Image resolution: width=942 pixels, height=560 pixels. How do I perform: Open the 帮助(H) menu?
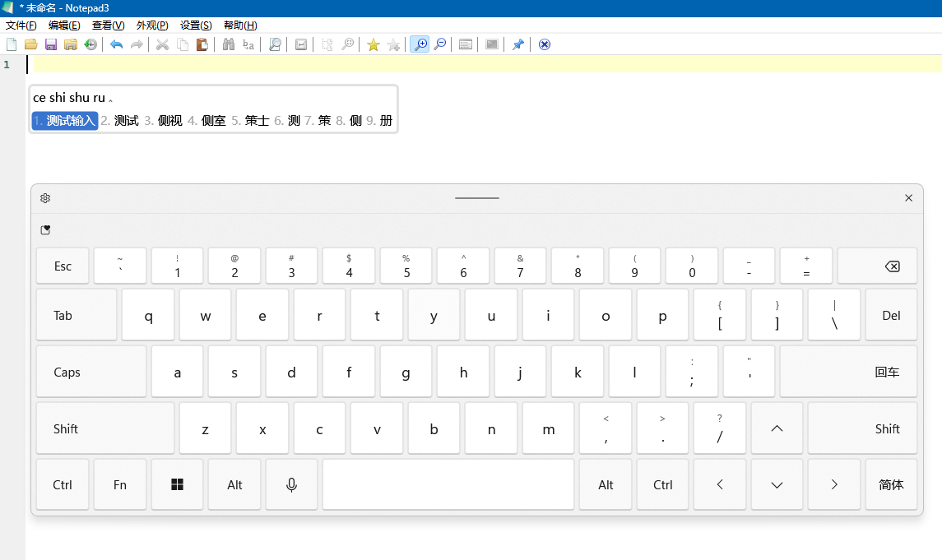(x=240, y=25)
